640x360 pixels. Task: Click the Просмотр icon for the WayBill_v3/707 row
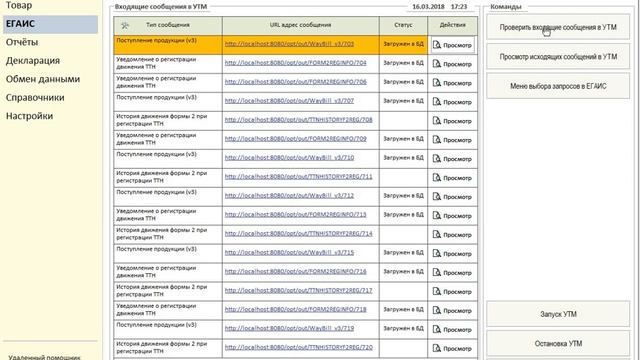[437, 102]
